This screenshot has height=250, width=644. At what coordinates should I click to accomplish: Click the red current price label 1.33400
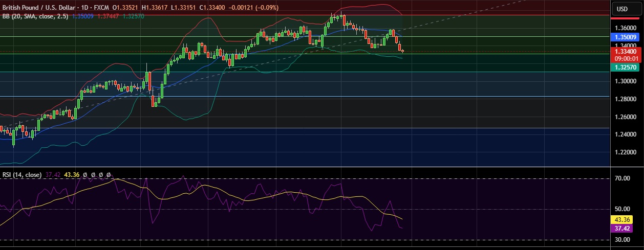626,52
